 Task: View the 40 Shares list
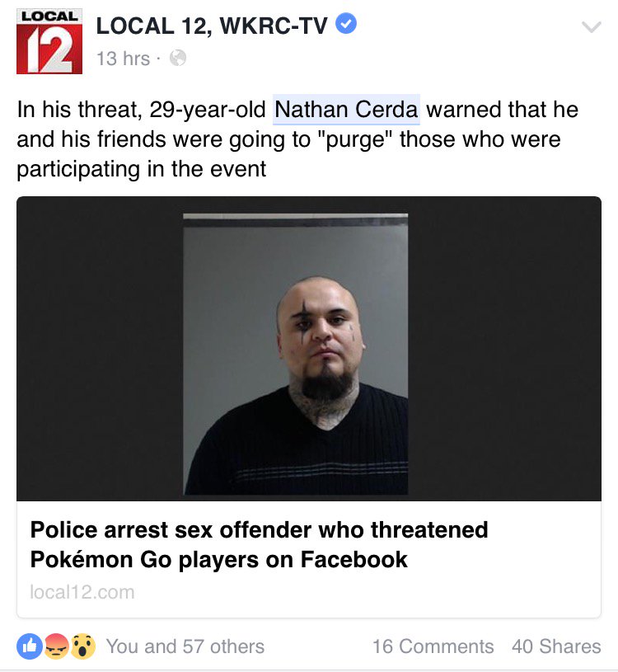pyautogui.click(x=556, y=646)
